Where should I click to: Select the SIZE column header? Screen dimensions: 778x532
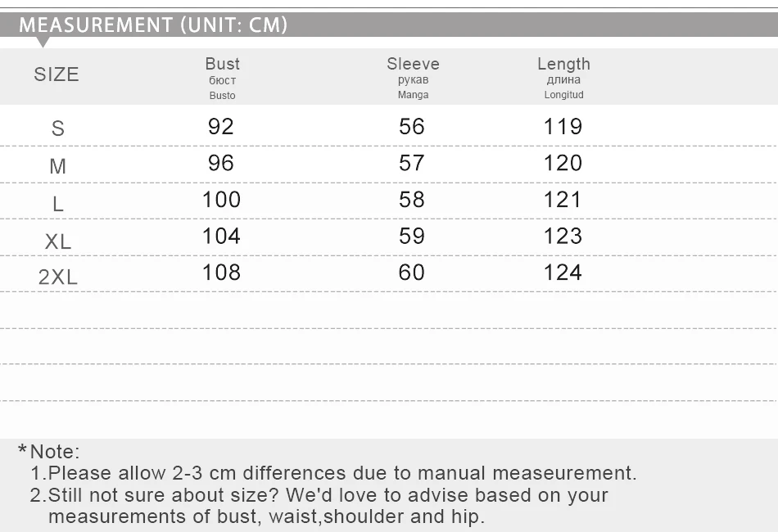57,74
